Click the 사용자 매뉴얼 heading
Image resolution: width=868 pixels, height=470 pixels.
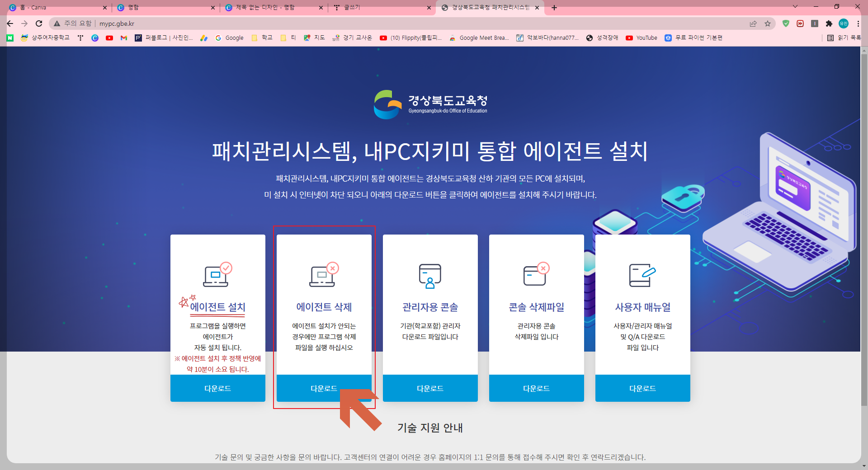[643, 307]
